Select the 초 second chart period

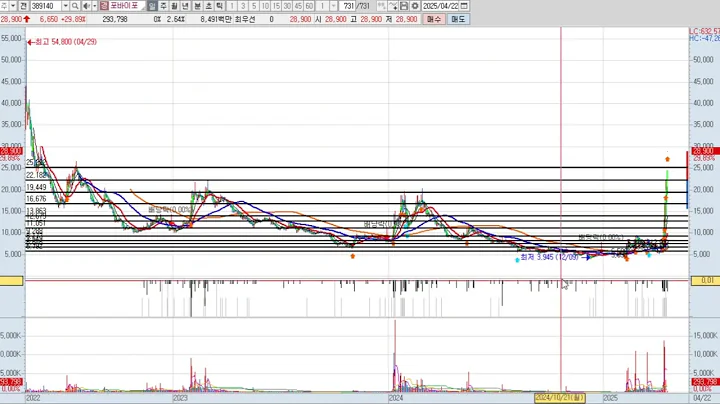(208, 6)
